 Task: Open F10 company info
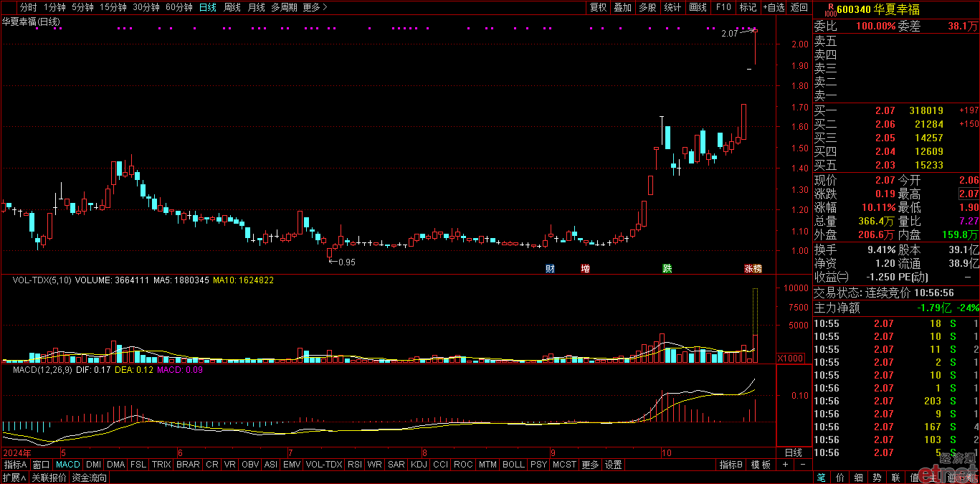[723, 7]
